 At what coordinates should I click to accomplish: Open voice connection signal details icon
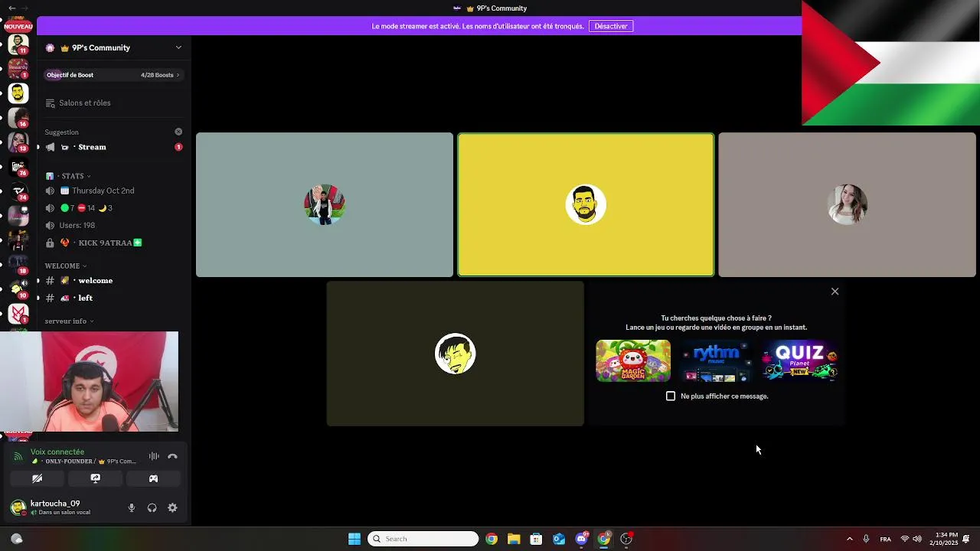18,456
